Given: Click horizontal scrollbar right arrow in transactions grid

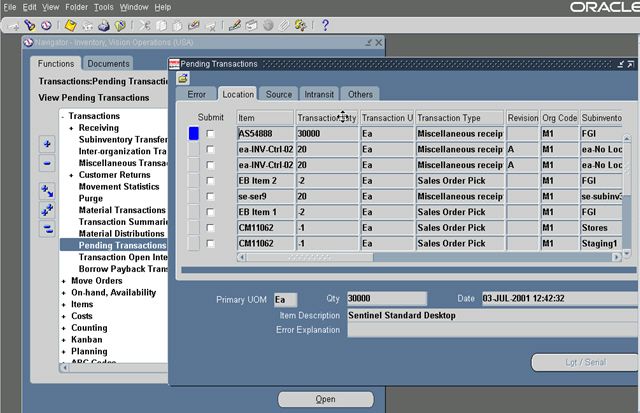Looking at the screenshot, I should 617,257.
